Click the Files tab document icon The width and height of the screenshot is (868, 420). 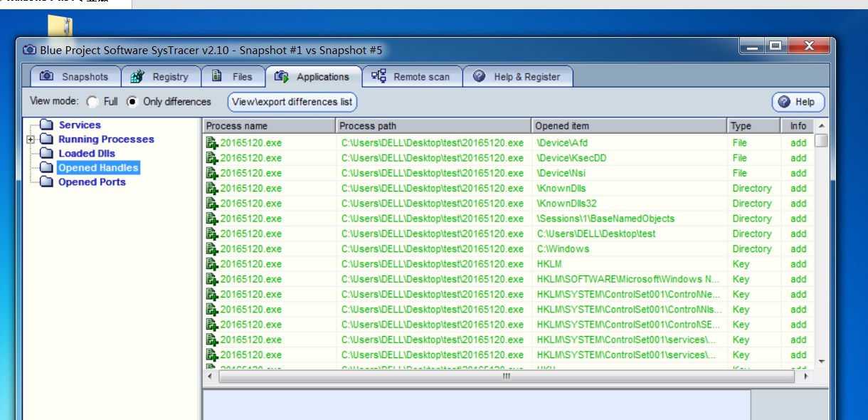216,76
